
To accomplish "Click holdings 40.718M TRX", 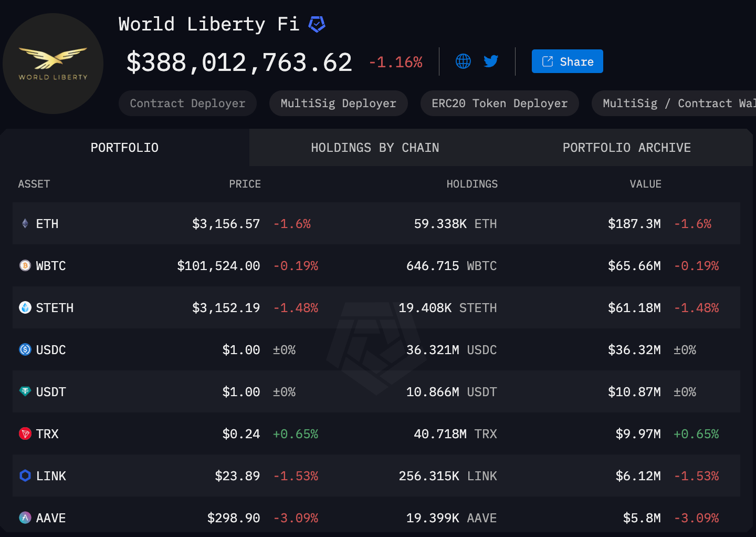I will point(455,434).
